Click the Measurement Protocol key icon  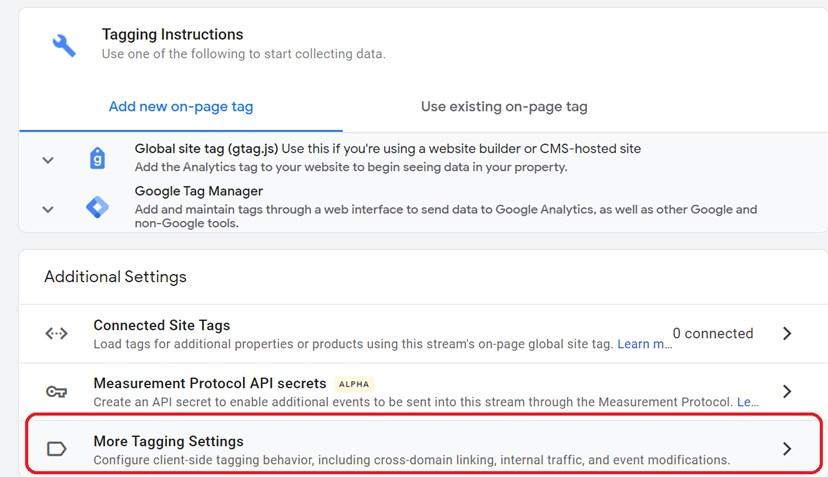click(57, 391)
